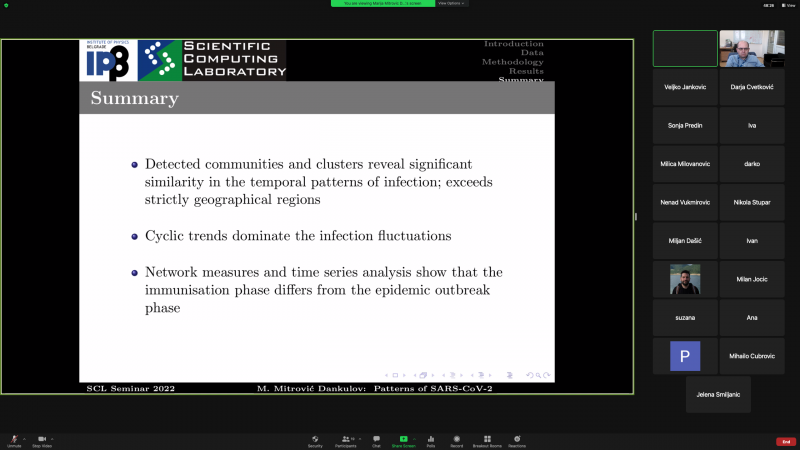Viewport: 800px width, 450px height.
Task: Unmute the microphone in Zoom toolbar
Action: 14,441
